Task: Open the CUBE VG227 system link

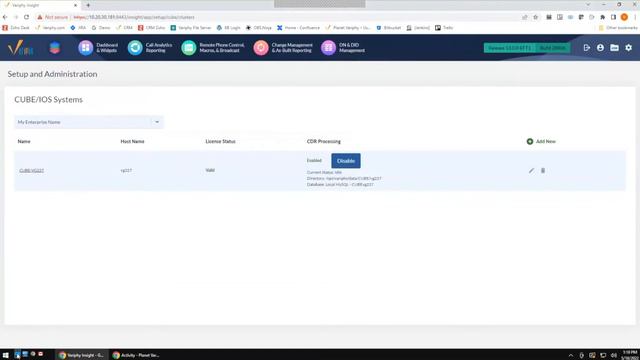Action: coord(31,171)
